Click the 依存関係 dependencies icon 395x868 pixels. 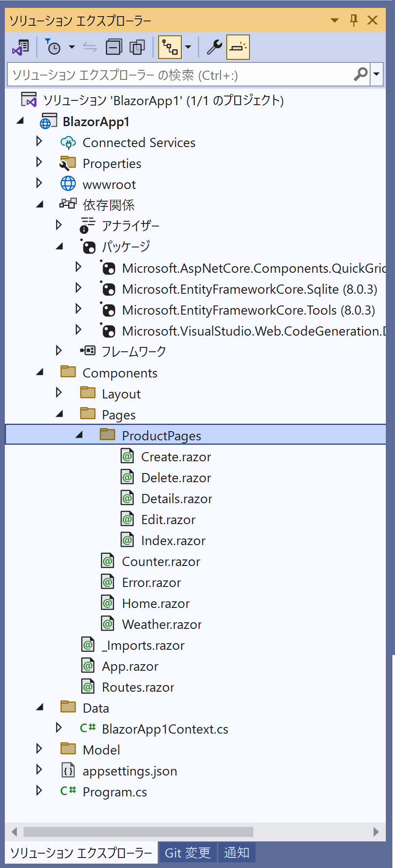(x=68, y=203)
